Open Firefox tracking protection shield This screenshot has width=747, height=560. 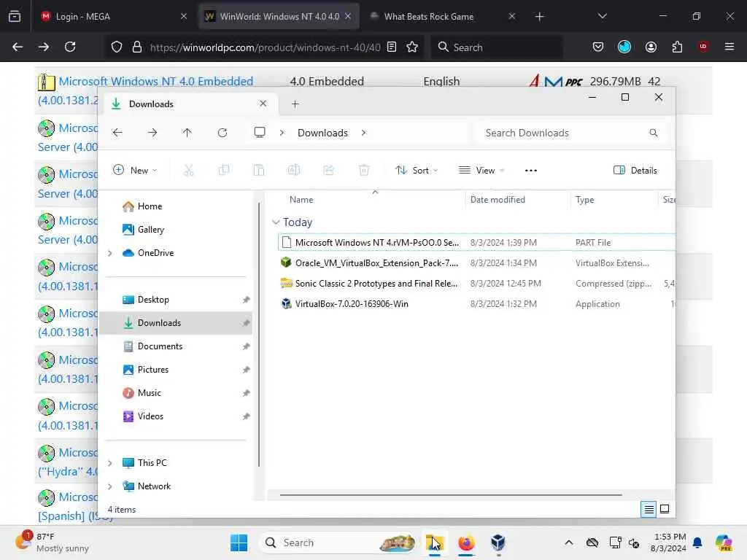click(117, 47)
